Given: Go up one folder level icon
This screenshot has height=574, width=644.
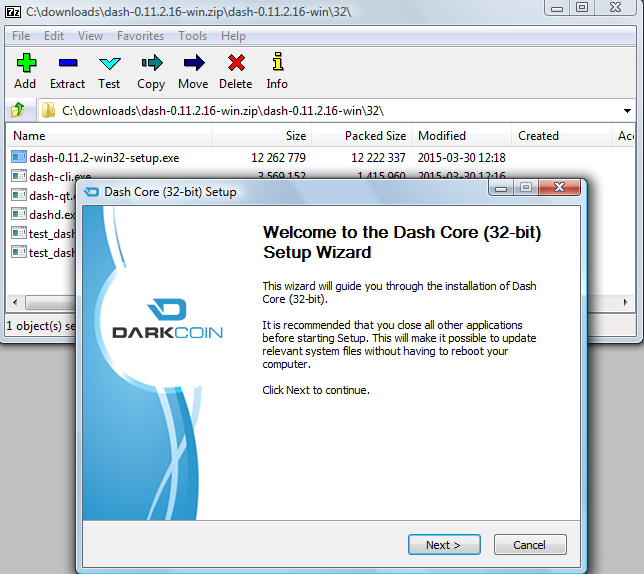Looking at the screenshot, I should point(18,110).
